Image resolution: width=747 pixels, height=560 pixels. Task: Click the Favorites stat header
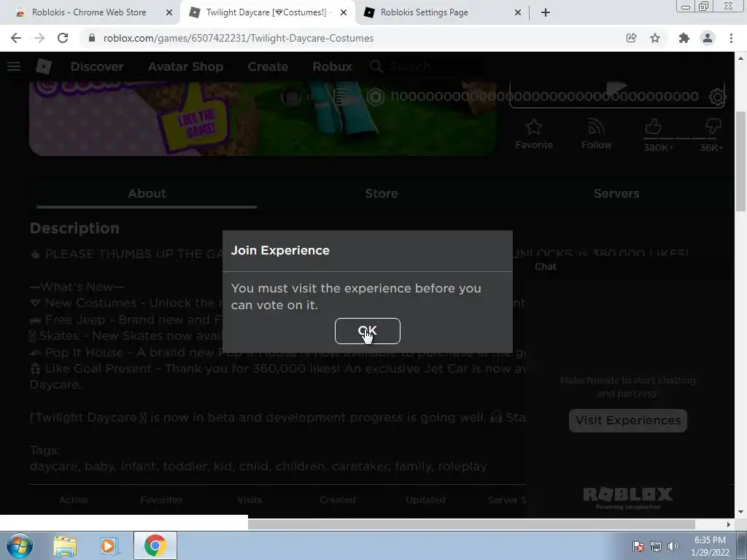[161, 500]
